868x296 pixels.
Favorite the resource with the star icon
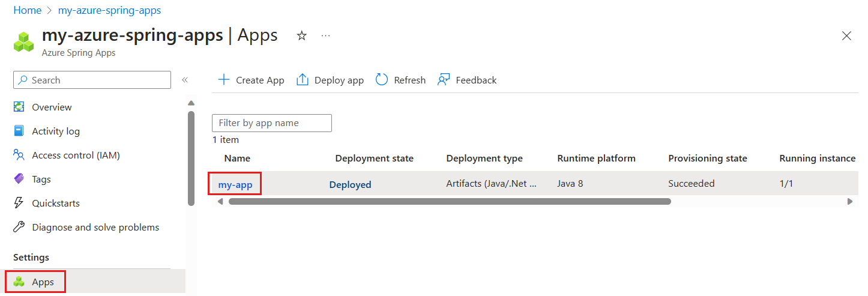point(302,36)
